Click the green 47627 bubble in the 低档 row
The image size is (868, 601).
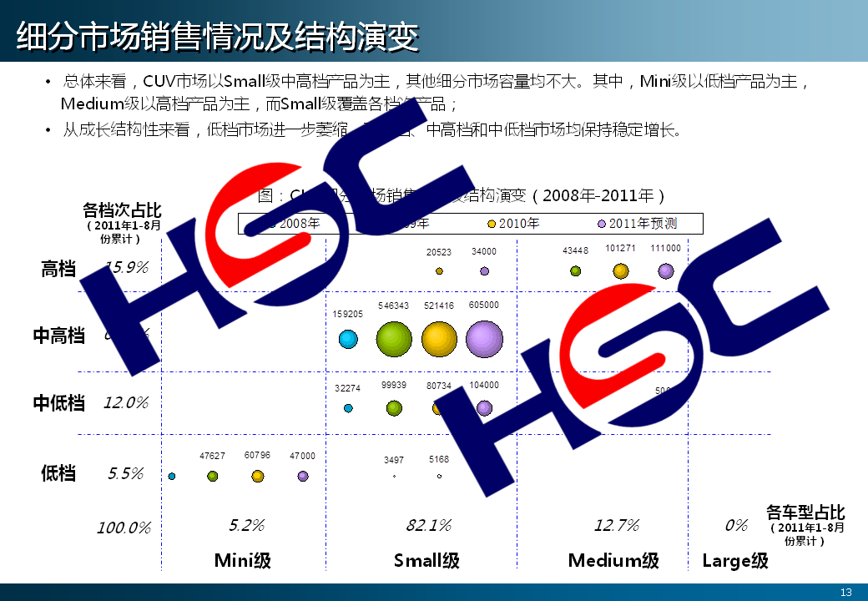click(213, 476)
